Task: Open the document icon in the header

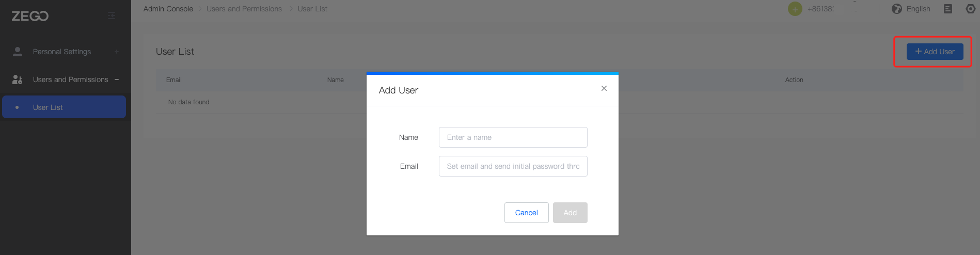Action: pos(948,9)
